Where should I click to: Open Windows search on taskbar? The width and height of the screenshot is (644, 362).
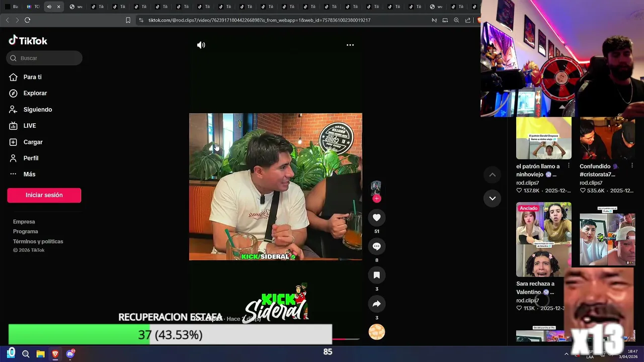26,354
